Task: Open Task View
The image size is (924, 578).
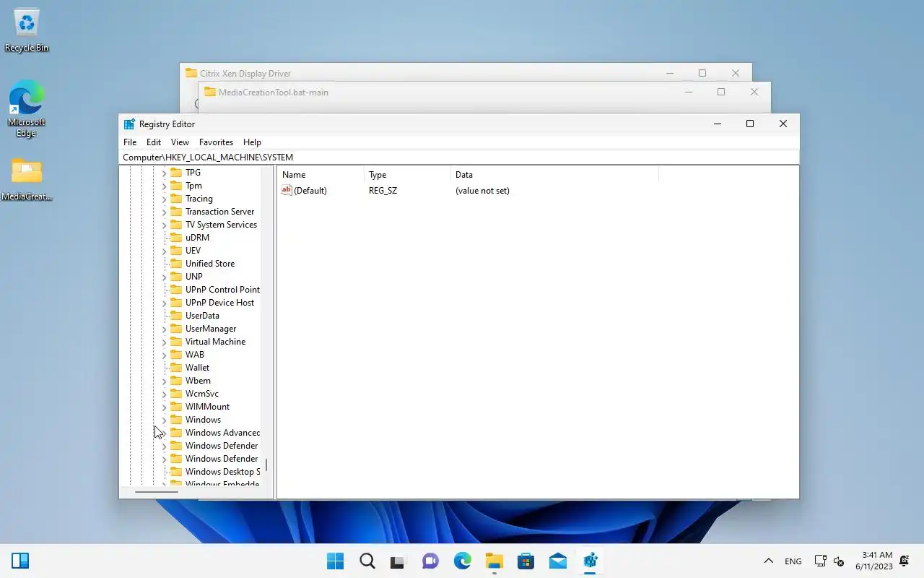Action: coord(398,561)
